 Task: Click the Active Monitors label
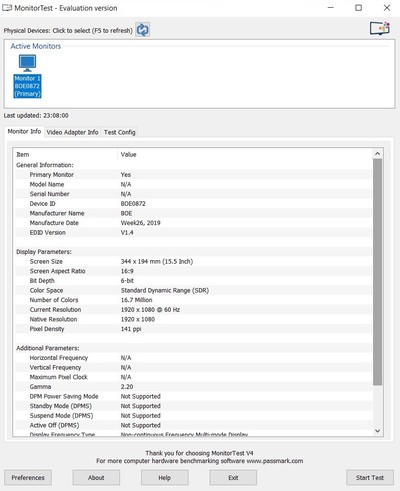[x=36, y=46]
